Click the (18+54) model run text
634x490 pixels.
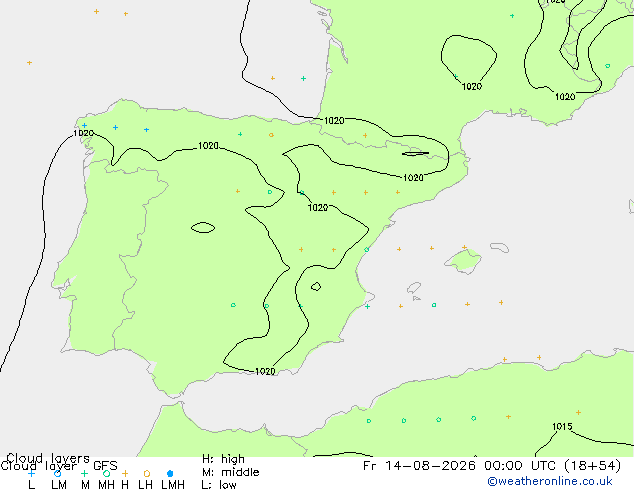590,466
